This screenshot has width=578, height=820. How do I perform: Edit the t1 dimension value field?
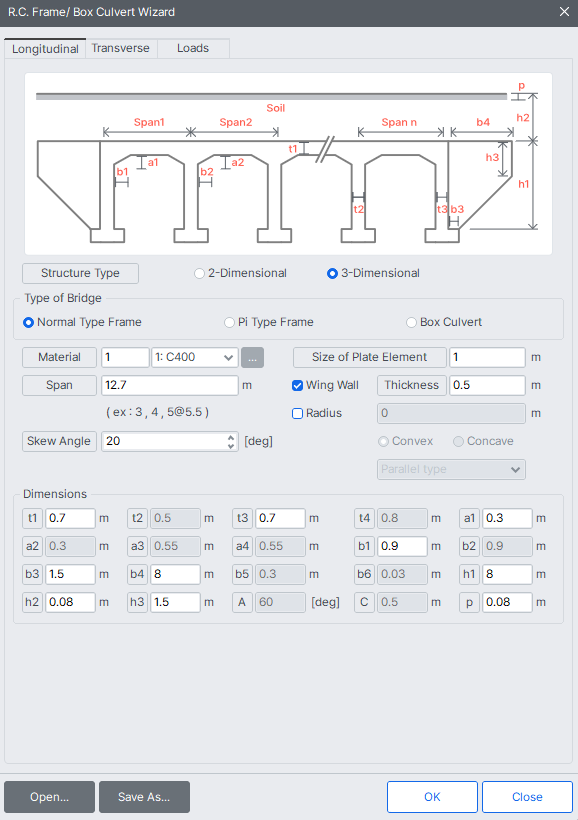(x=70, y=518)
